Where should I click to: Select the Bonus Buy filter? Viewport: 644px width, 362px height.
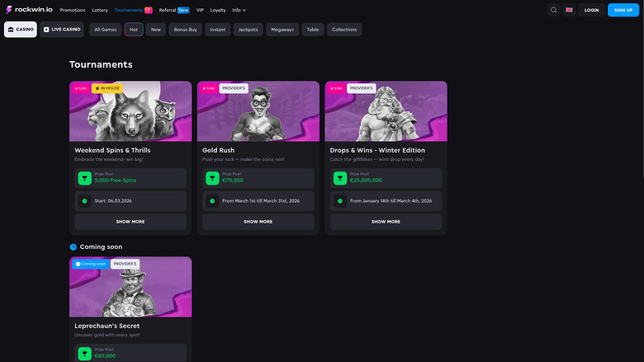185,30
